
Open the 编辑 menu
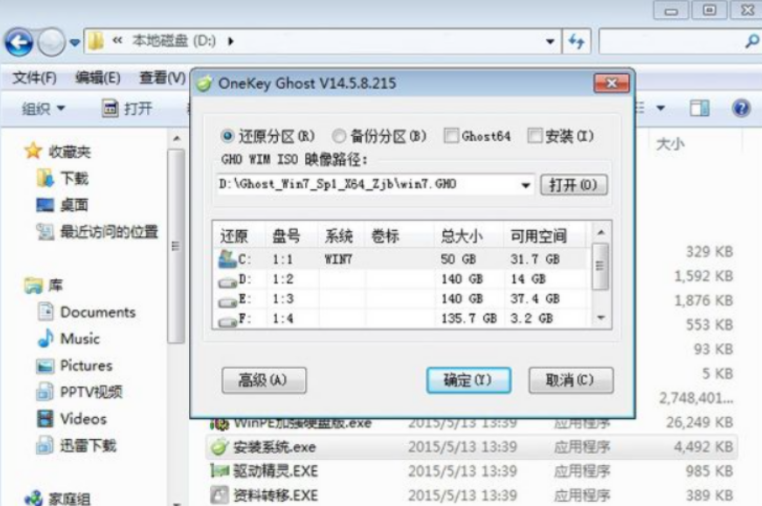click(97, 77)
